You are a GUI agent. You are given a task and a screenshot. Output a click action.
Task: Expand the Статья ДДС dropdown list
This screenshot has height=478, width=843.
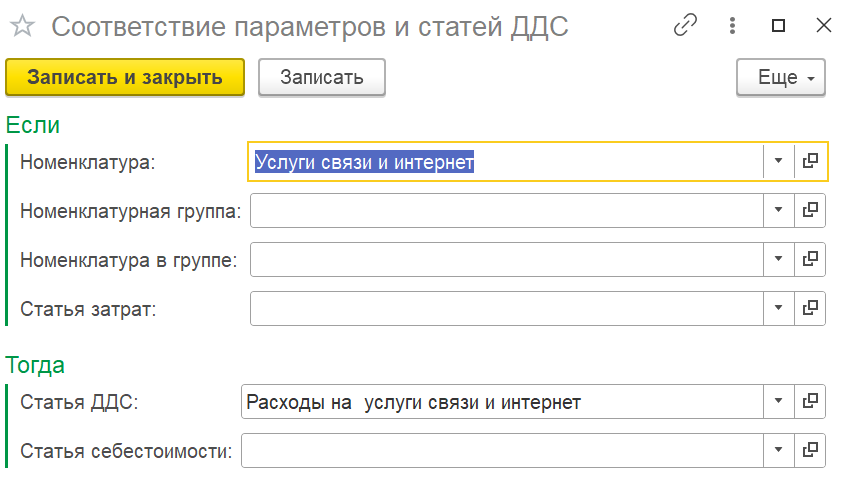[778, 401]
